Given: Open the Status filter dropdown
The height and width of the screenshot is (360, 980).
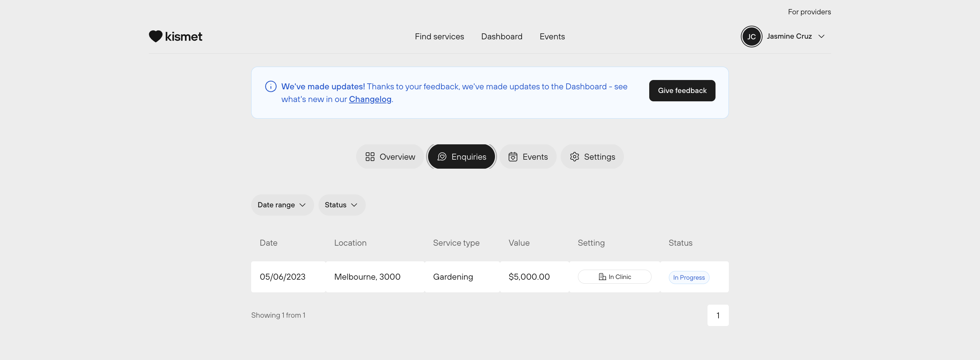Looking at the screenshot, I should (x=341, y=205).
